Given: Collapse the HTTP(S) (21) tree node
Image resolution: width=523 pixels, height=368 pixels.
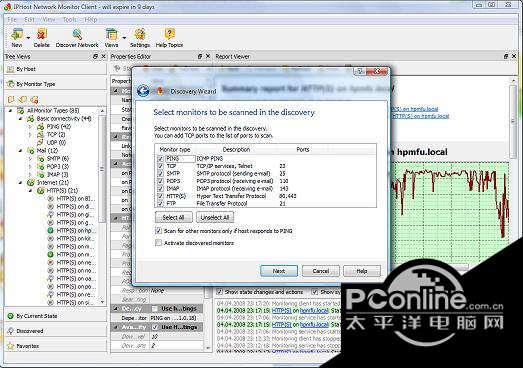Looking at the screenshot, I should pos(30,191).
